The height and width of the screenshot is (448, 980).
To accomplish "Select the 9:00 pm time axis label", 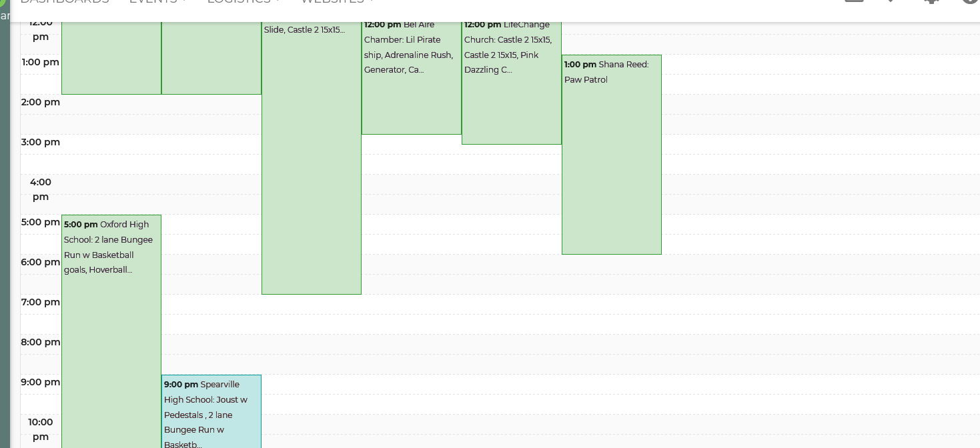I will point(41,382).
